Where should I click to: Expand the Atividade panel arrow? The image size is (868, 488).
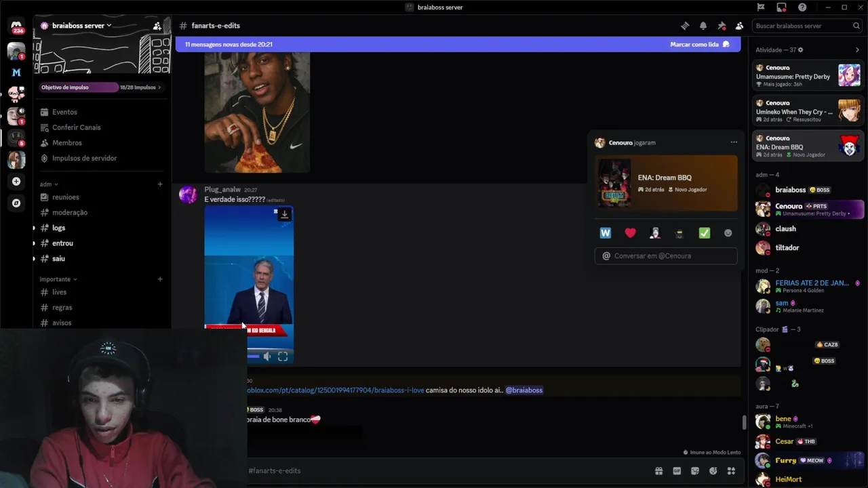(857, 50)
